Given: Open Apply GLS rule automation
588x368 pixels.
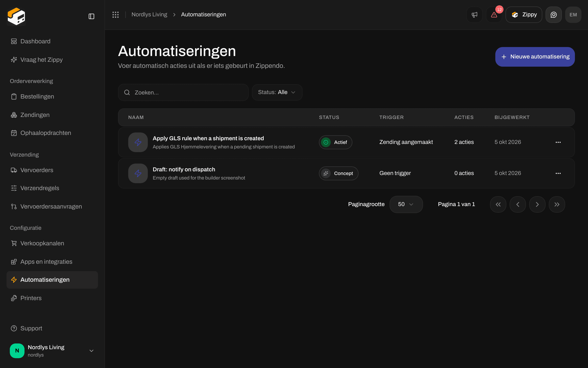Looking at the screenshot, I should pos(208,138).
